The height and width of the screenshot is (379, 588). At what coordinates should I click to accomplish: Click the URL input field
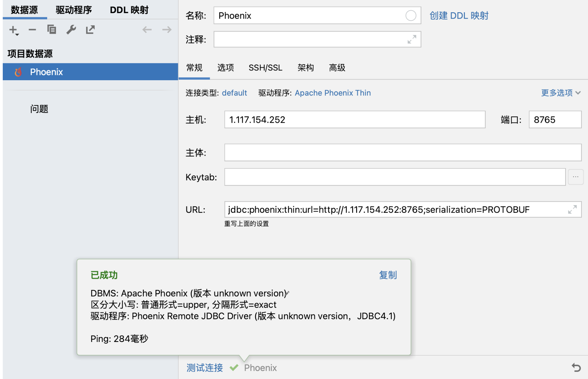pyautogui.click(x=403, y=209)
